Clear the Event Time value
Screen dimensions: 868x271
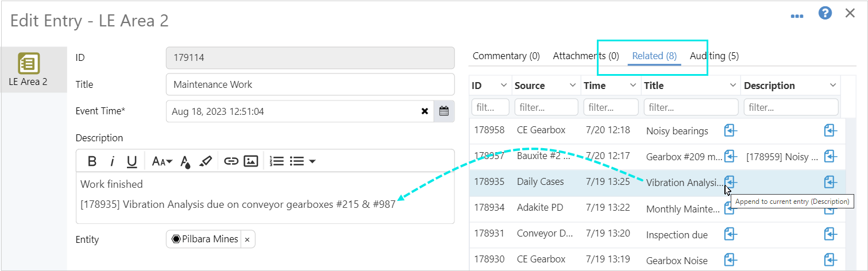425,111
